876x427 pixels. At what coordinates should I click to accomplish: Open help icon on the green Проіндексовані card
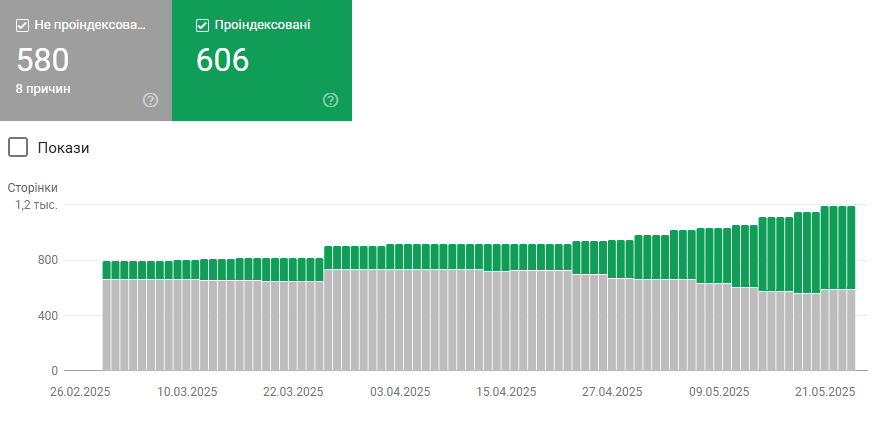[x=331, y=100]
